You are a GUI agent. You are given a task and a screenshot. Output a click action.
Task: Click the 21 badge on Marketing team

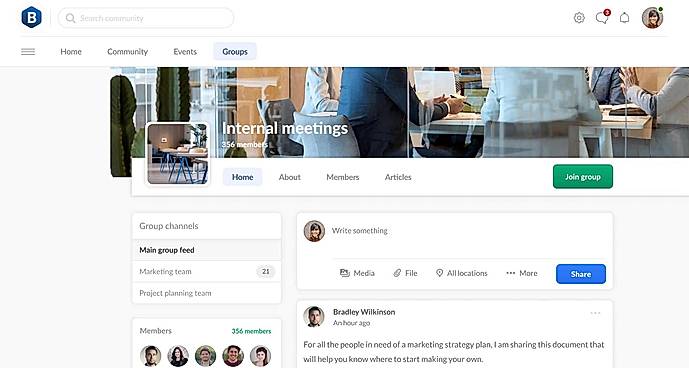tap(265, 272)
